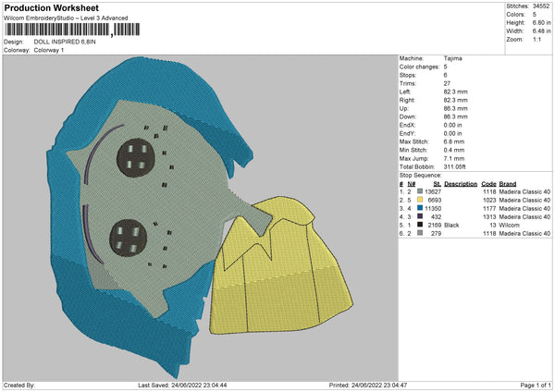Click the gray thread swatch in stop row 1

tap(420, 191)
